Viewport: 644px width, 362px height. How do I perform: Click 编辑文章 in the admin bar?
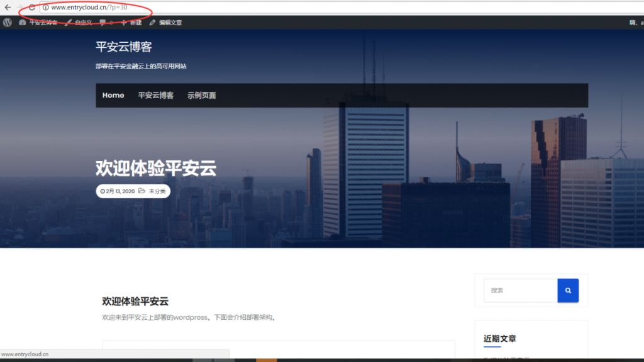(166, 23)
